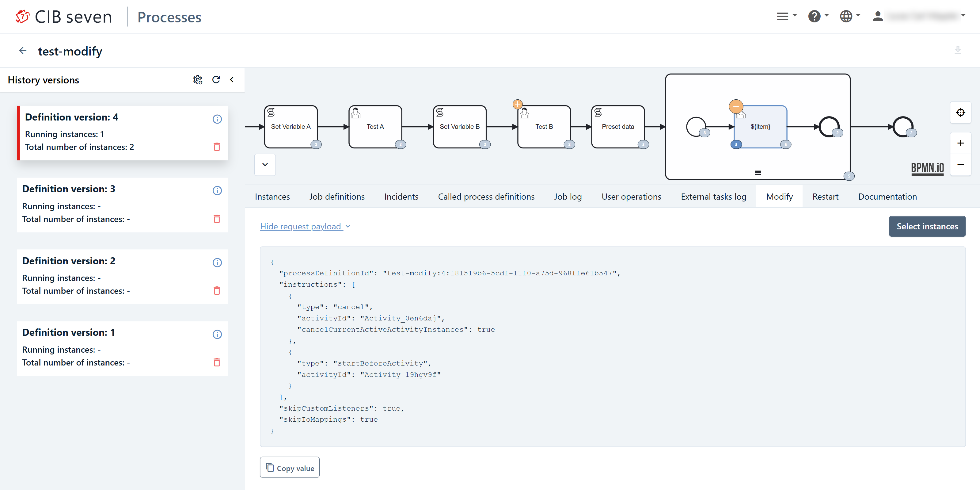
Task: Zoom out of the BPMN diagram
Action: coord(960,164)
